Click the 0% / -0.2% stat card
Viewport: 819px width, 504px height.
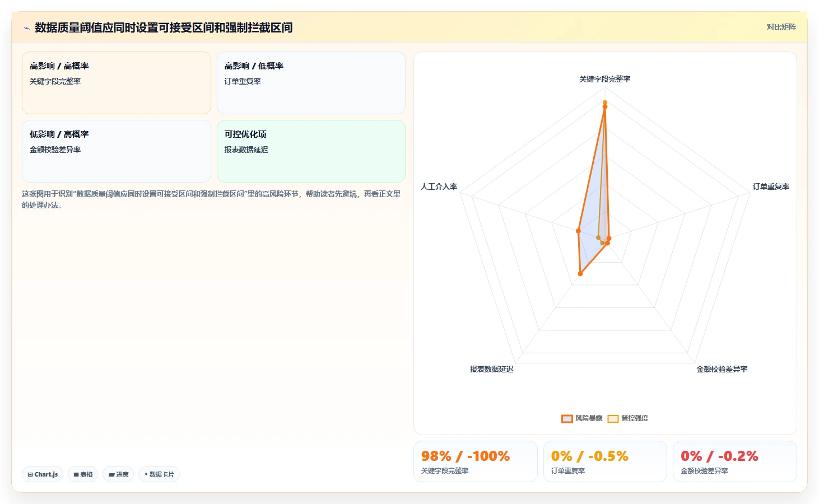pyautogui.click(x=735, y=461)
